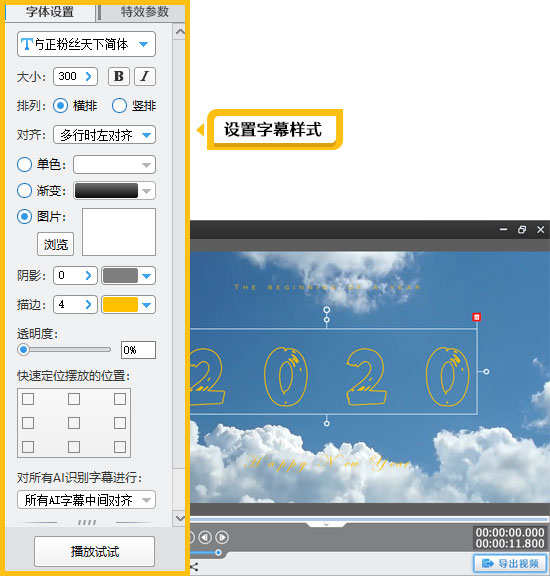This screenshot has width=550, height=576.
Task: Check the center position quick-placement box
Action: pos(74,423)
